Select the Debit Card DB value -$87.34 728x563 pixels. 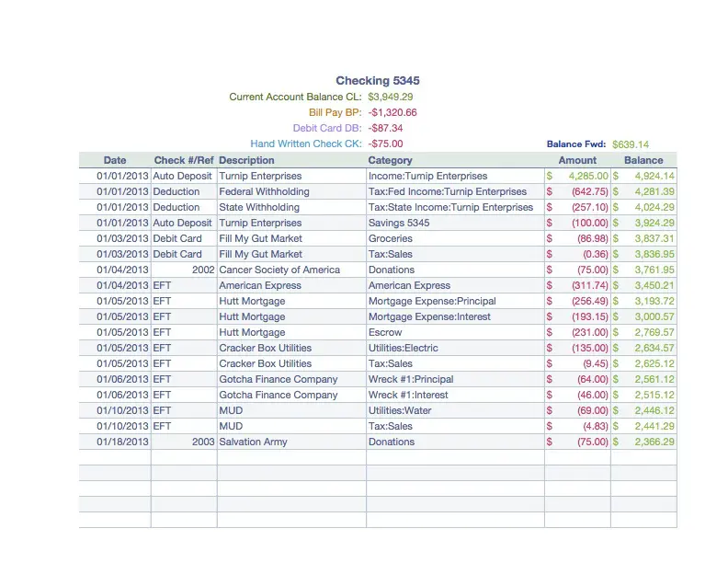click(385, 128)
